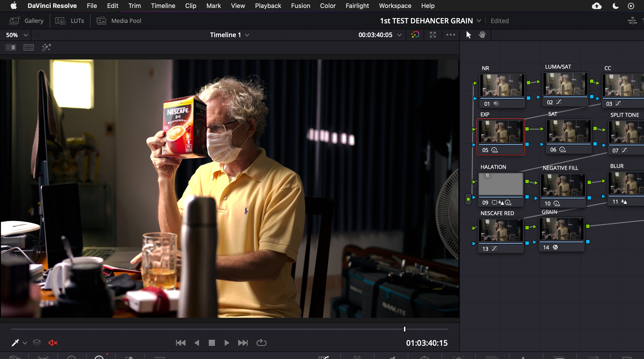Open the viewer three-dot options menu

(450, 35)
